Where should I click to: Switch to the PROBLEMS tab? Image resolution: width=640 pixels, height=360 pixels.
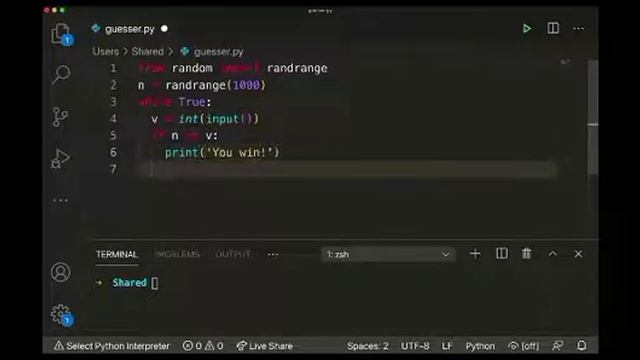click(x=178, y=254)
